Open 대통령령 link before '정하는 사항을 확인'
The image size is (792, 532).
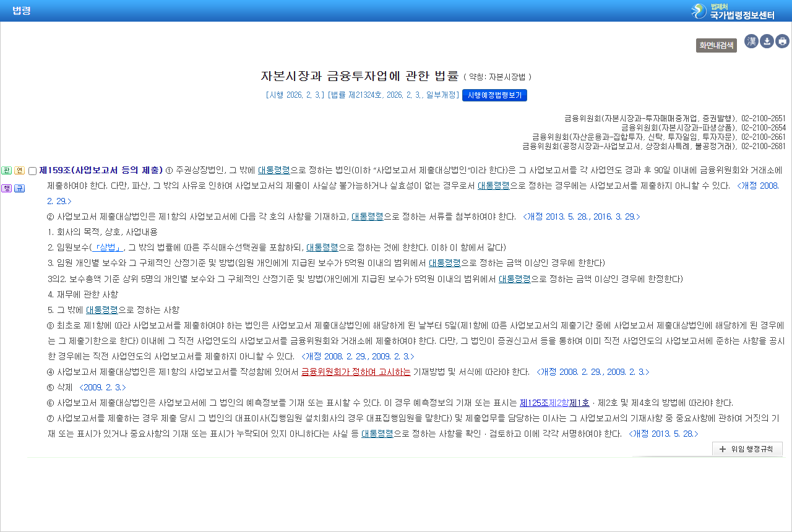(x=377, y=433)
